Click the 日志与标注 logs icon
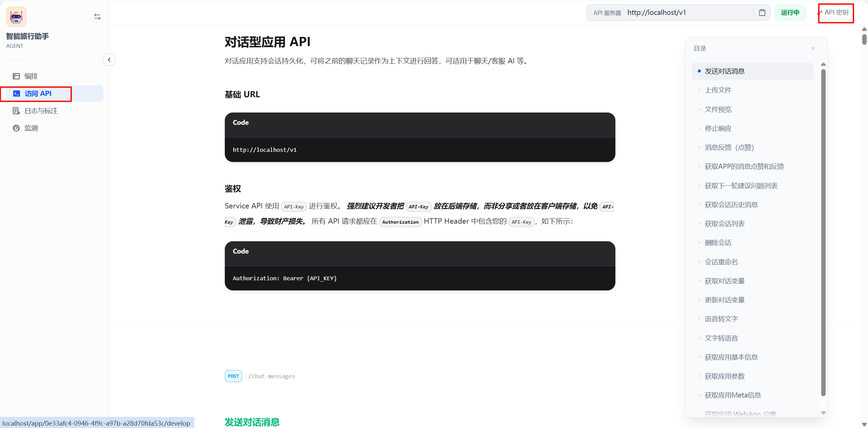 (16, 111)
